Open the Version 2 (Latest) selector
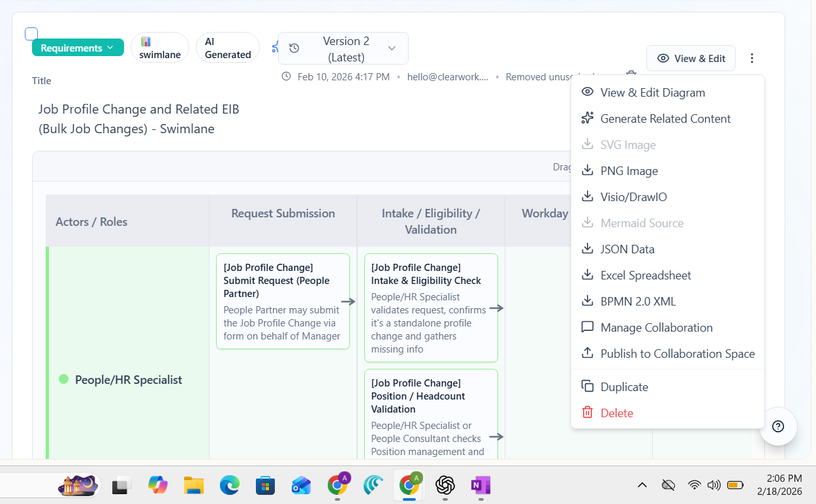The image size is (816, 504). 343,48
